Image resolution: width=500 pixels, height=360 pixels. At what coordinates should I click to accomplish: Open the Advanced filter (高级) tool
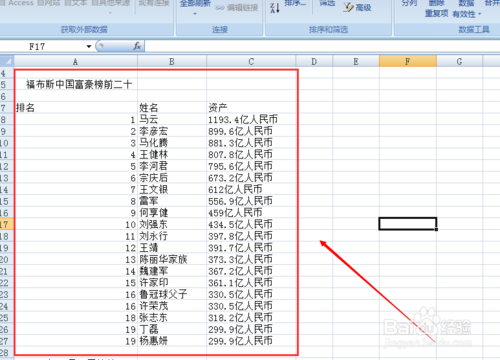(357, 7)
